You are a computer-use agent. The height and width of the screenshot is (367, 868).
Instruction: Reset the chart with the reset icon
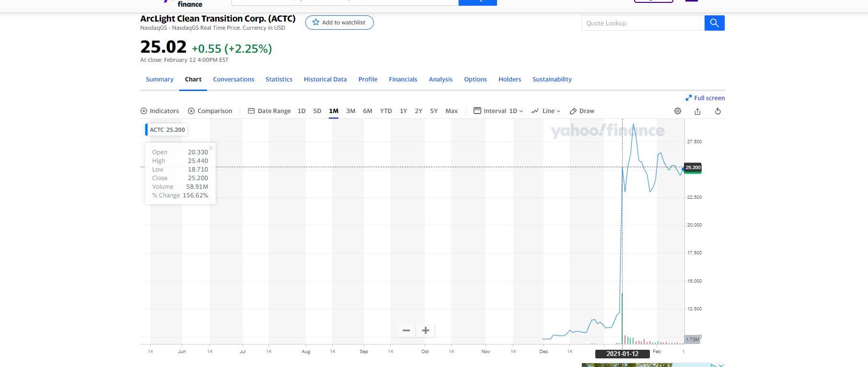(718, 111)
